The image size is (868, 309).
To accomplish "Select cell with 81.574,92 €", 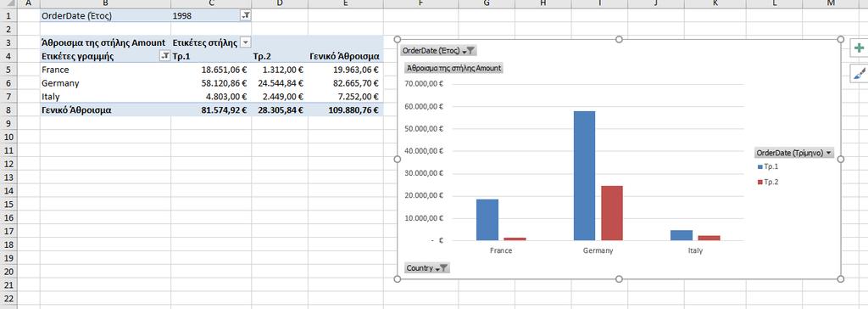I will click(x=211, y=110).
